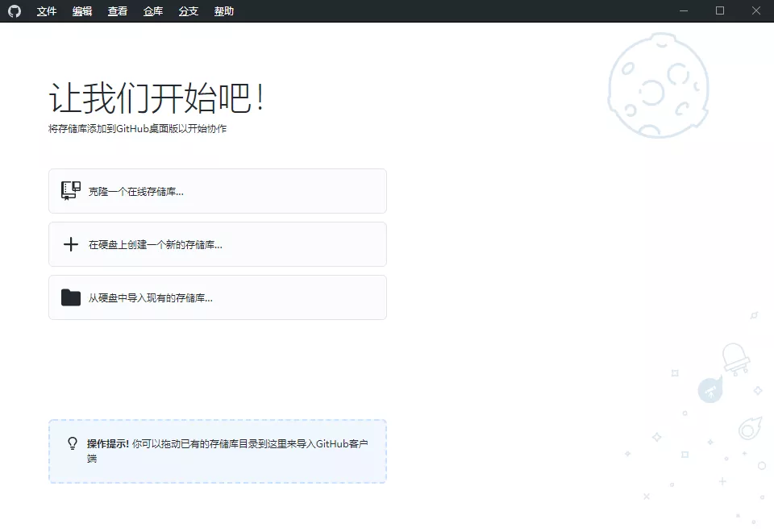Open the 分支 menu
This screenshot has width=774, height=532.
coord(188,10)
